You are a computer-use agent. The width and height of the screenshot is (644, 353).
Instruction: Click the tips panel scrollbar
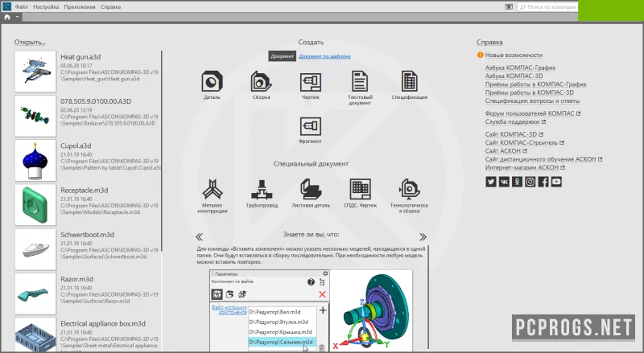pos(428,297)
